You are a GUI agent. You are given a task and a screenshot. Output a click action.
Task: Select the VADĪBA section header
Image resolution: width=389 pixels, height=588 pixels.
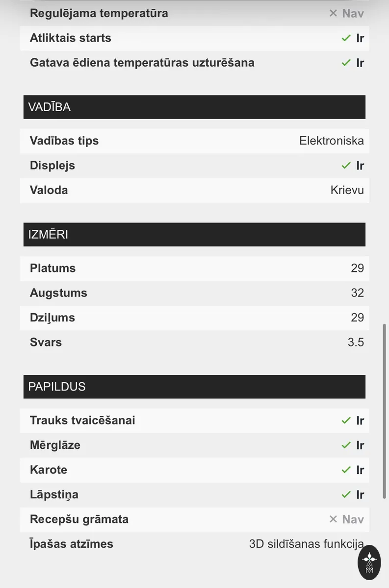pyautogui.click(x=194, y=107)
